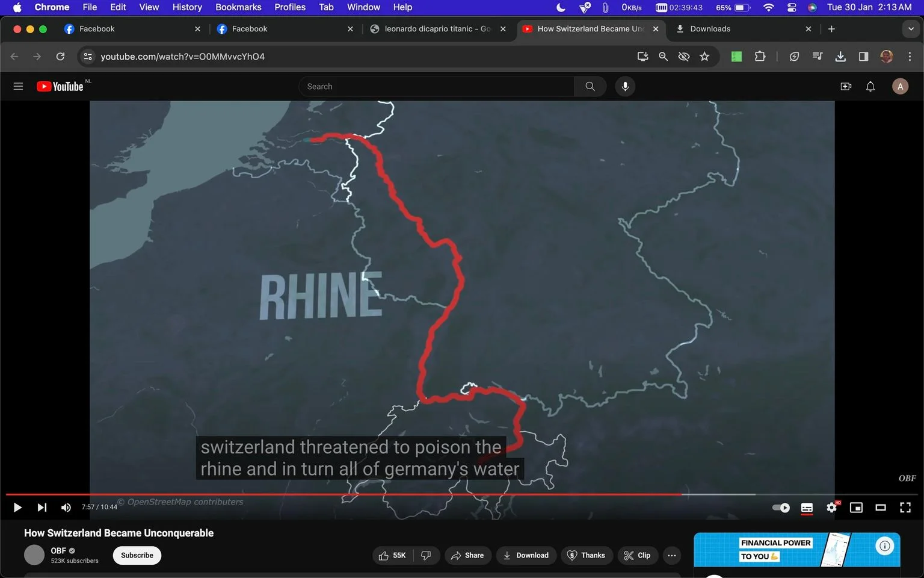Search with your voice microphone

(625, 87)
